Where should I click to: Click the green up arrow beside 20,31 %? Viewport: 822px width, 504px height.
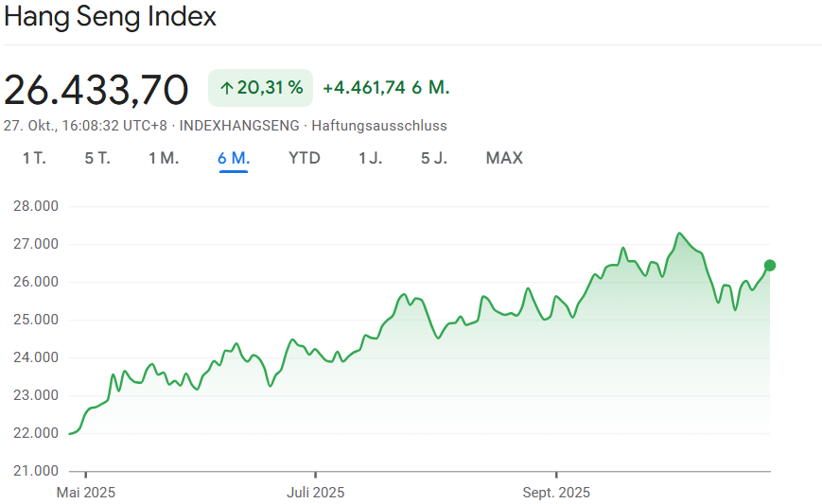pyautogui.click(x=226, y=88)
